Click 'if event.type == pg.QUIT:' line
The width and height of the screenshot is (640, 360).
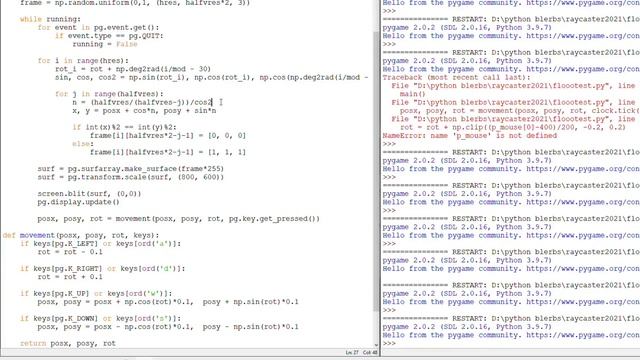pyautogui.click(x=109, y=36)
